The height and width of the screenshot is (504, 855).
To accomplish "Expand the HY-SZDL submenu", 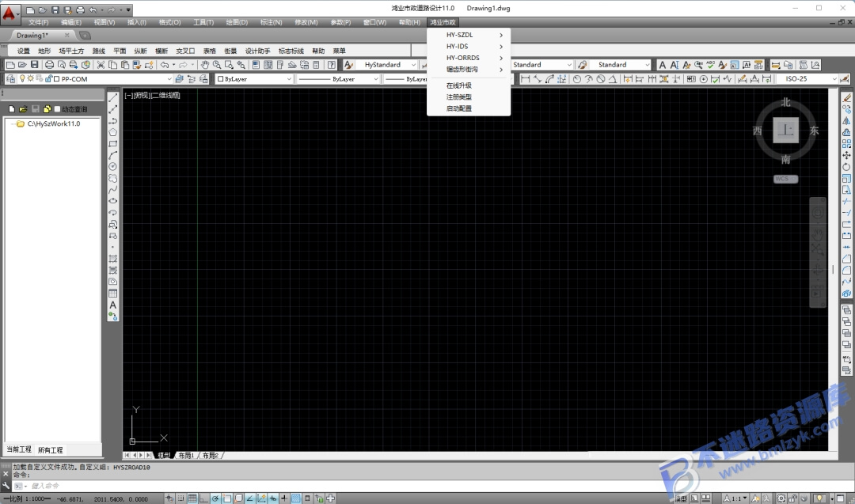I will click(x=469, y=35).
